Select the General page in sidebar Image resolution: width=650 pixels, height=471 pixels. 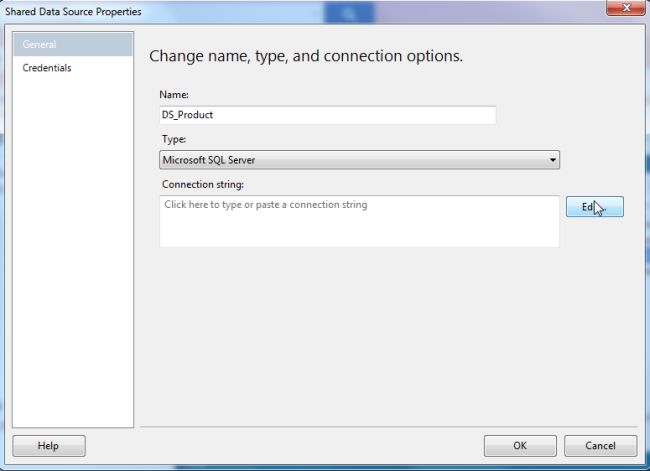pos(73,44)
